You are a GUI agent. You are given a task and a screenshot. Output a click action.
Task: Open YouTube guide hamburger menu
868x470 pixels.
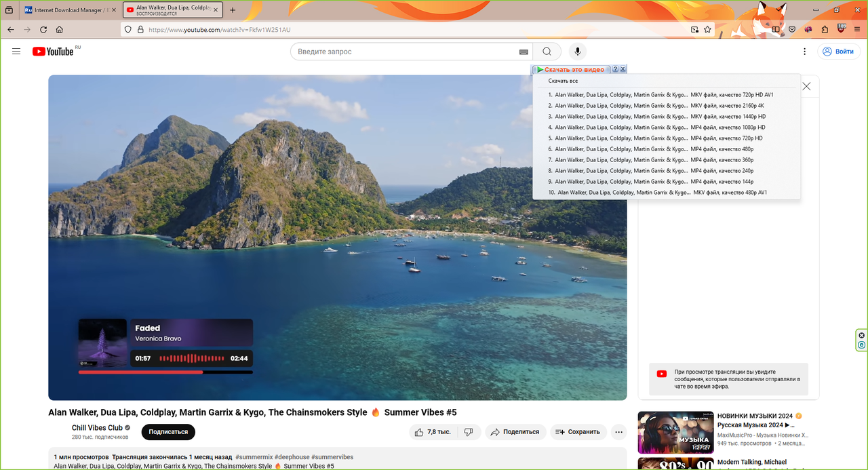tap(16, 52)
